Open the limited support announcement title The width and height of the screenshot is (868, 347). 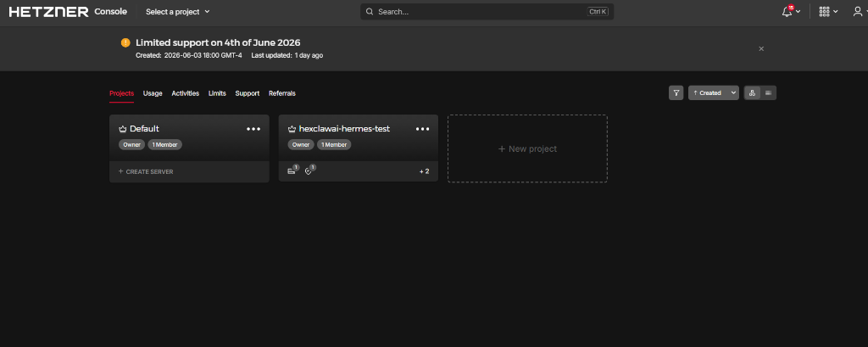coord(218,42)
